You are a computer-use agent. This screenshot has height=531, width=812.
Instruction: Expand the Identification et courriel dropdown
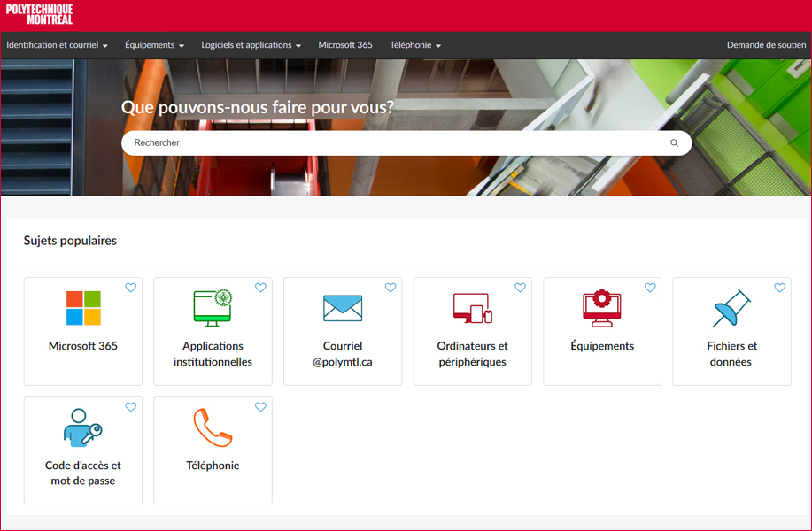[x=57, y=45]
